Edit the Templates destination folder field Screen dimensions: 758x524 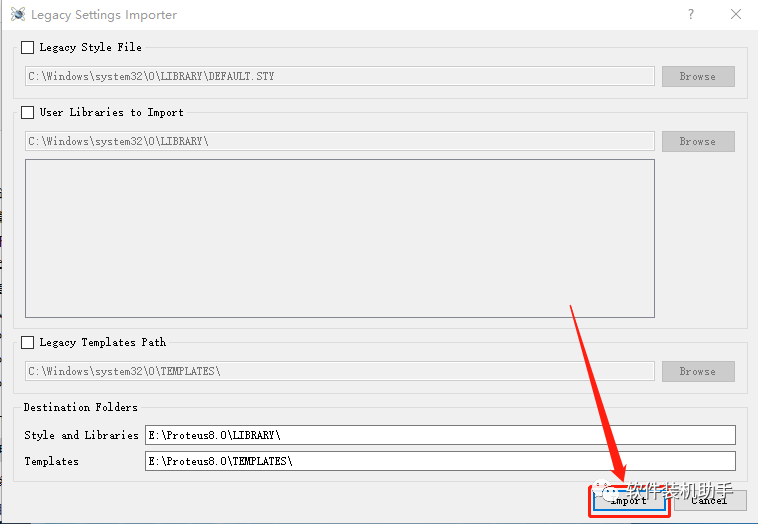click(x=440, y=461)
